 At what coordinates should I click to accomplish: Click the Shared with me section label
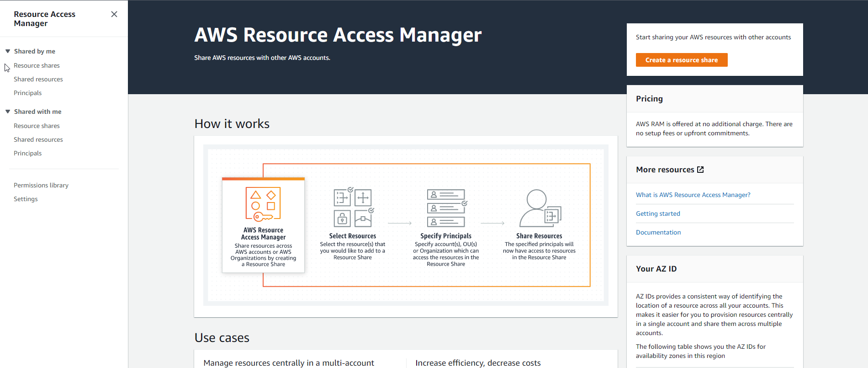(37, 112)
